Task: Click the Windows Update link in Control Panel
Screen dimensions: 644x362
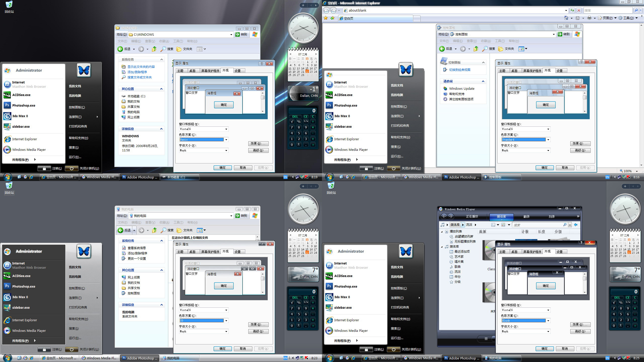Action: click(x=462, y=88)
